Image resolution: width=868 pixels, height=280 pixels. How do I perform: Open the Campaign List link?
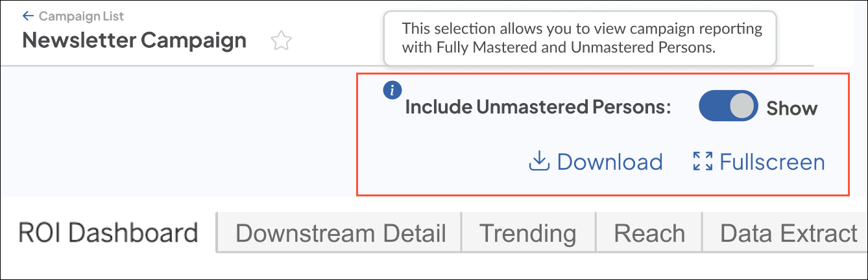coord(81,16)
